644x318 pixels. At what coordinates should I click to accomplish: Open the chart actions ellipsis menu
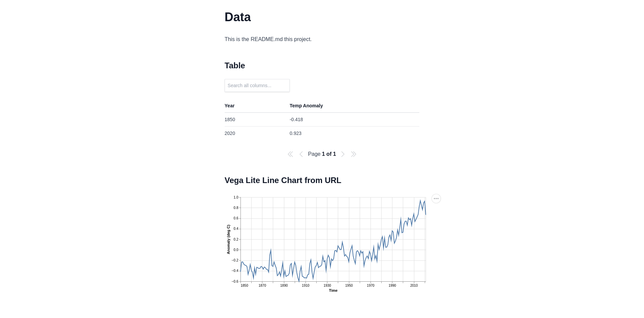[436, 199]
